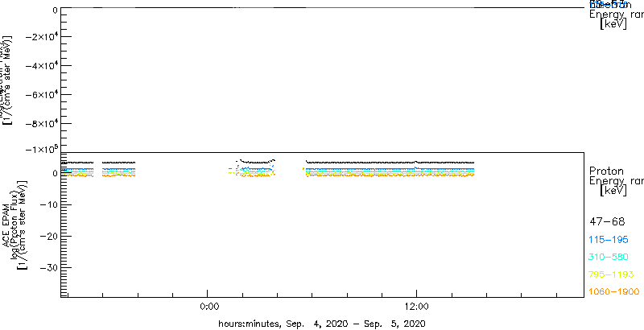Viewport: 644px width, 330px height.
Task: Click the orange 1060-1900 legend entry
Action: click(614, 291)
